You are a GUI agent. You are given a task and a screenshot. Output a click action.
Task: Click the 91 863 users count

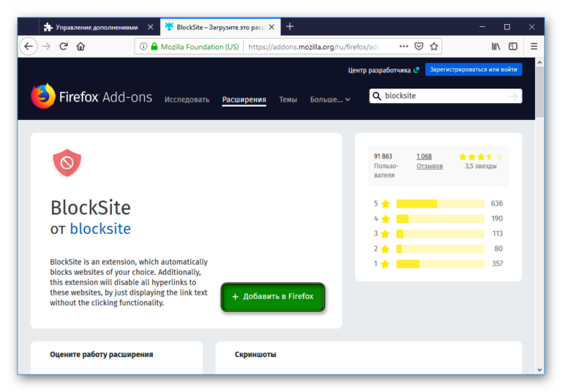coord(383,157)
